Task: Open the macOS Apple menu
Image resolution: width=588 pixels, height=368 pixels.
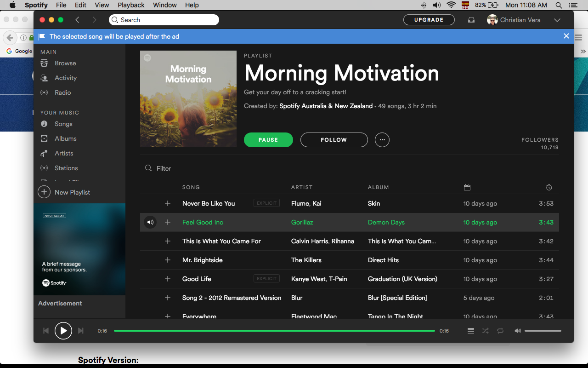Action: [x=12, y=5]
